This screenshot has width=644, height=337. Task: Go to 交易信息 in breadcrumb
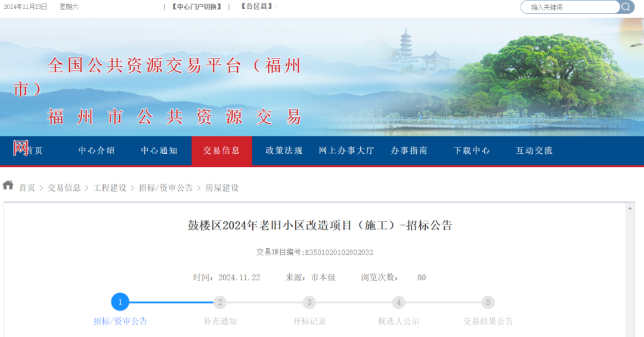(64, 188)
